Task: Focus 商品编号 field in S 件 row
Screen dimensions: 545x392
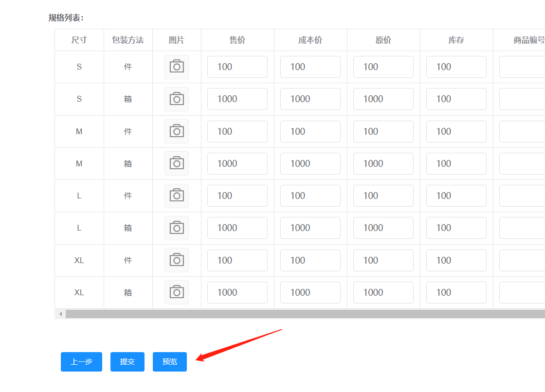Action: [x=522, y=67]
